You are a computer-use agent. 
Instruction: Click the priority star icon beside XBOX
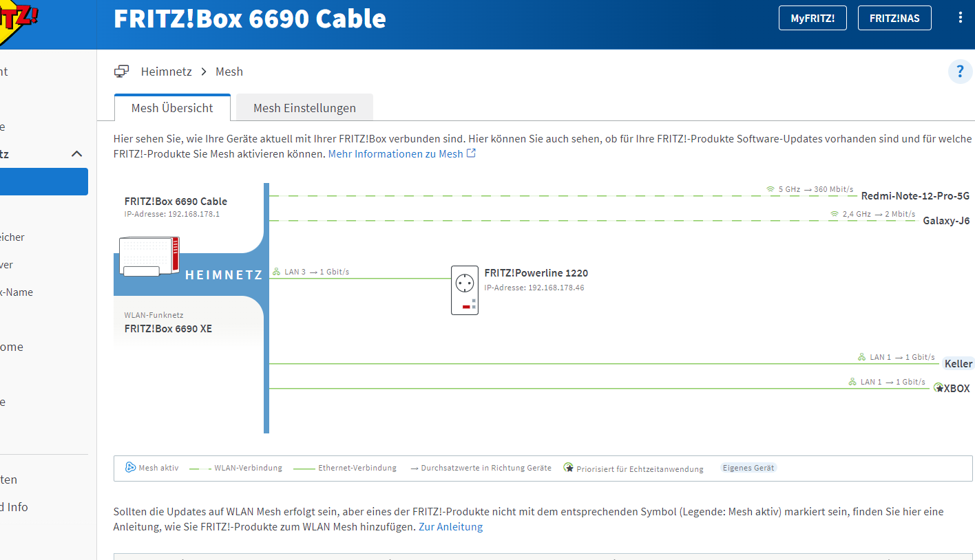click(939, 388)
